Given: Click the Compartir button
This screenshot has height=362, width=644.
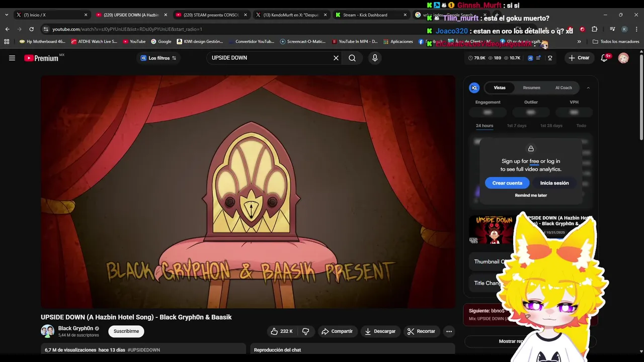Looking at the screenshot, I should (x=337, y=331).
